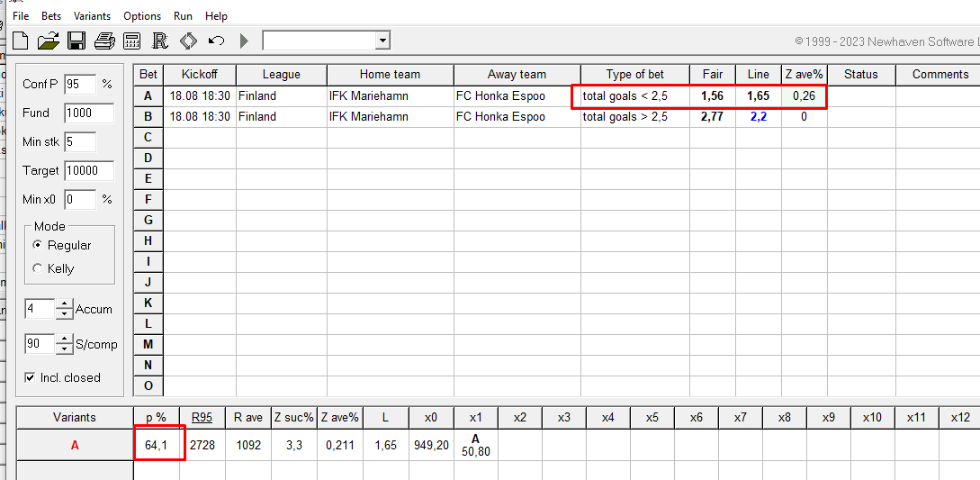This screenshot has height=480, width=980.
Task: Click the Min stk input field
Action: click(80, 142)
